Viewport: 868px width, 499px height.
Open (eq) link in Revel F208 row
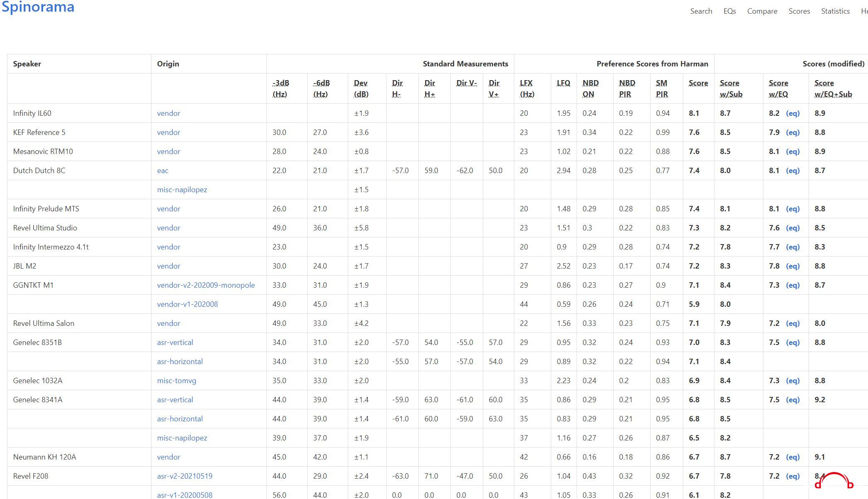[x=792, y=476]
